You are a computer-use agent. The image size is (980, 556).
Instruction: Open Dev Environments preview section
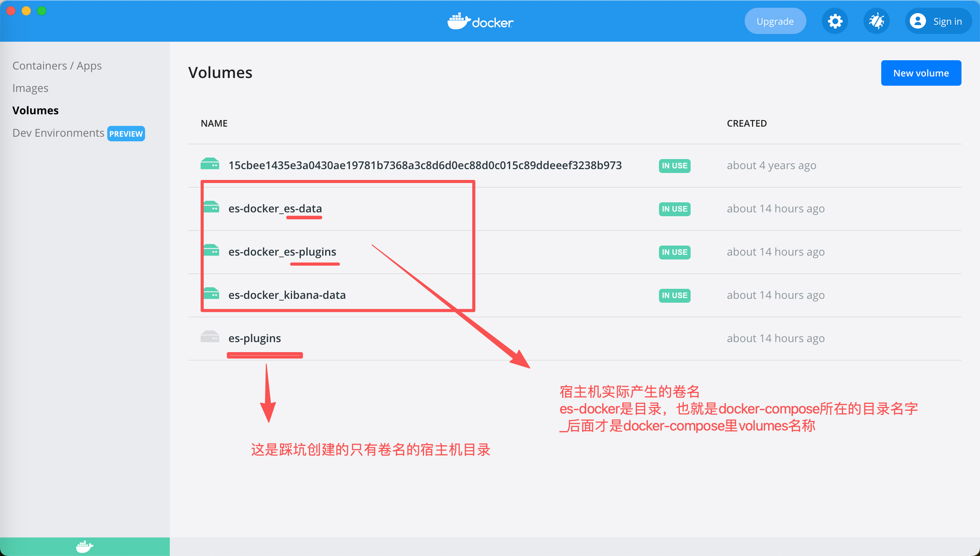[58, 133]
